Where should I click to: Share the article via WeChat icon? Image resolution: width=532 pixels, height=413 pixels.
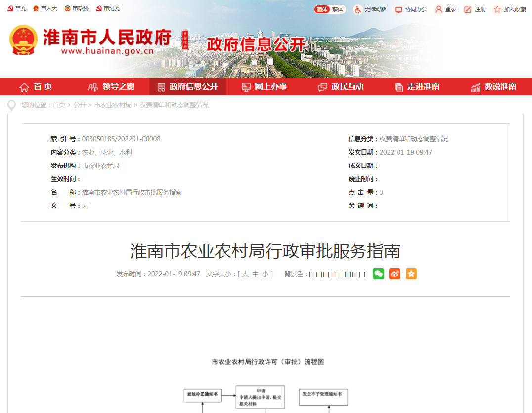378,274
